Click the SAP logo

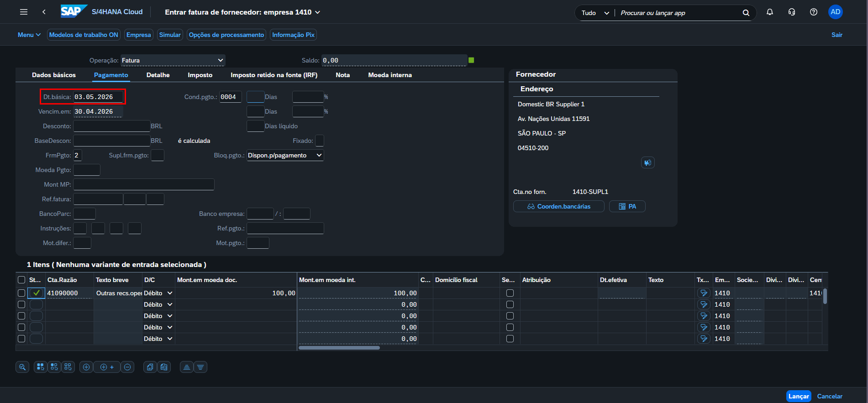click(x=74, y=11)
